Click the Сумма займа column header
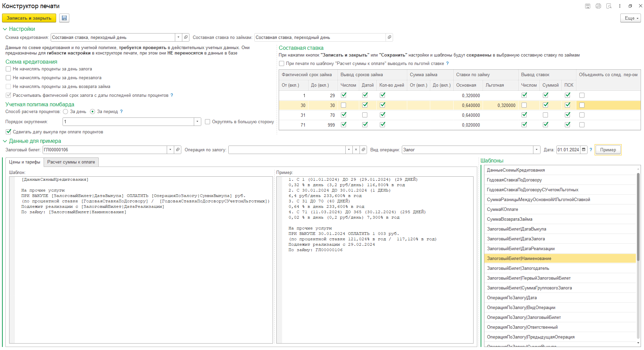The height and width of the screenshot is (350, 644). [430, 75]
